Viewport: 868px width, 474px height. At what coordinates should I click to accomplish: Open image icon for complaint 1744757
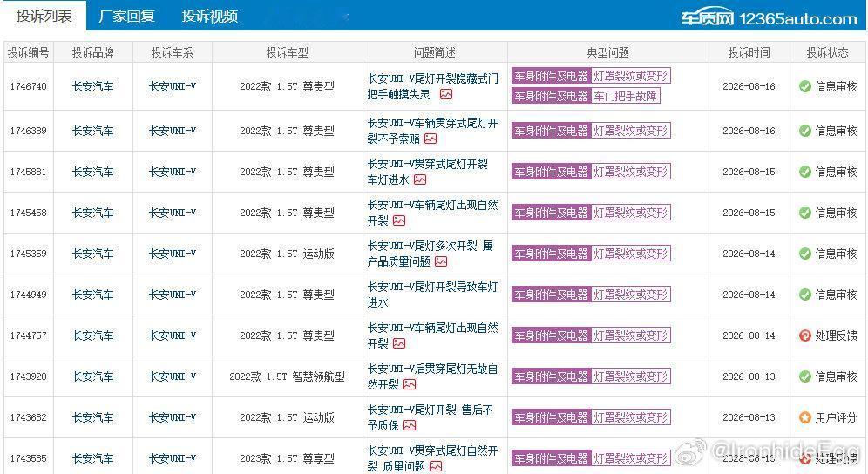pyautogui.click(x=399, y=344)
